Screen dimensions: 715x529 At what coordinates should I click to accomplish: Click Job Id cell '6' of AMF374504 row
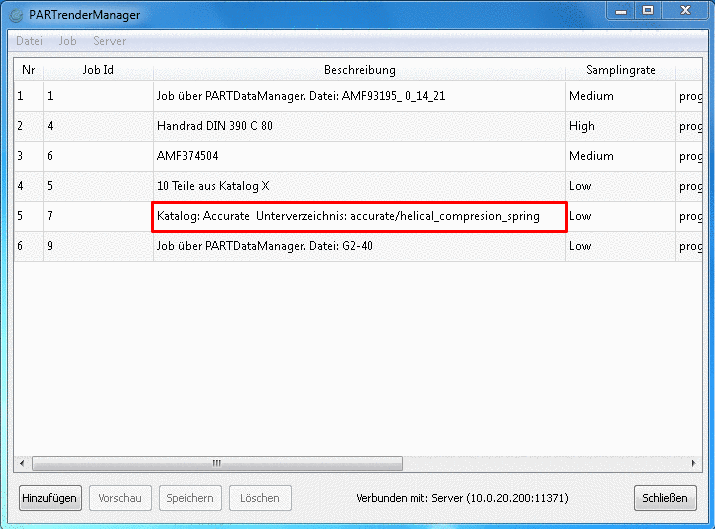(x=98, y=156)
